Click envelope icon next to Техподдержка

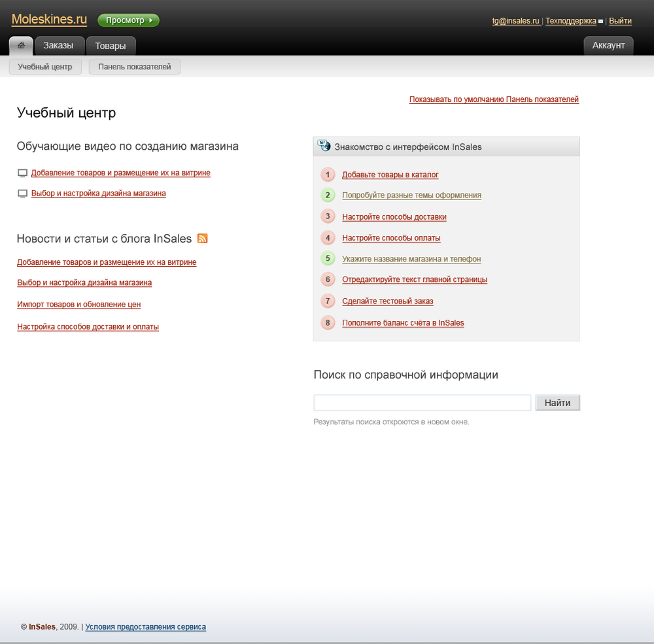600,22
